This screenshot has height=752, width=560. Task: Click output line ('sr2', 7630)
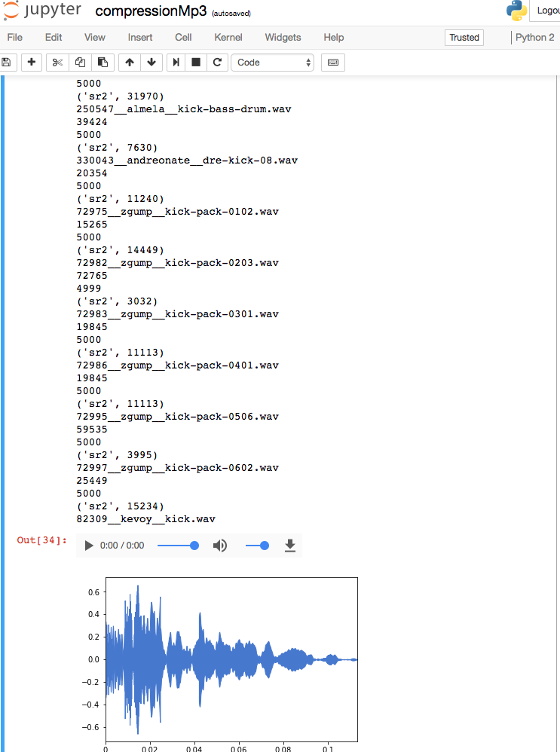(x=117, y=148)
